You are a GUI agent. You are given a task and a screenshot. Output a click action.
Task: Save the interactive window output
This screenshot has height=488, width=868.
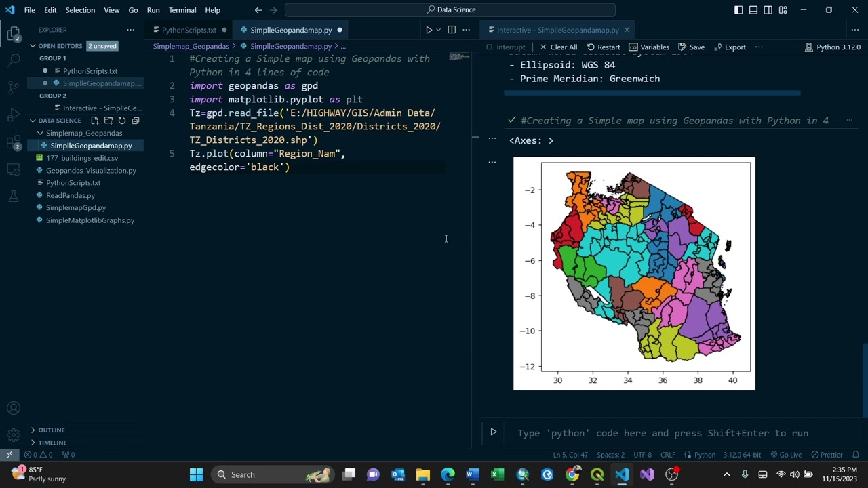click(691, 47)
